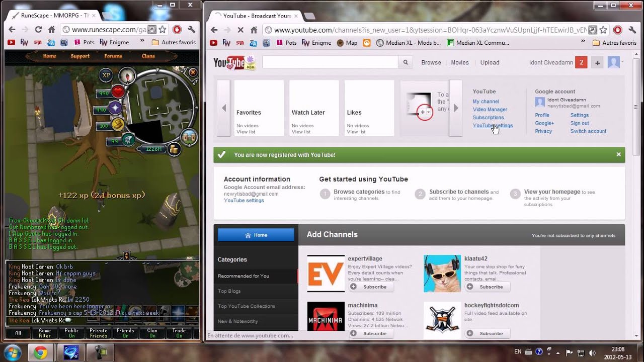Viewport: 644px width, 362px height.
Task: Toggle the Friends chat On filter
Action: point(125,333)
